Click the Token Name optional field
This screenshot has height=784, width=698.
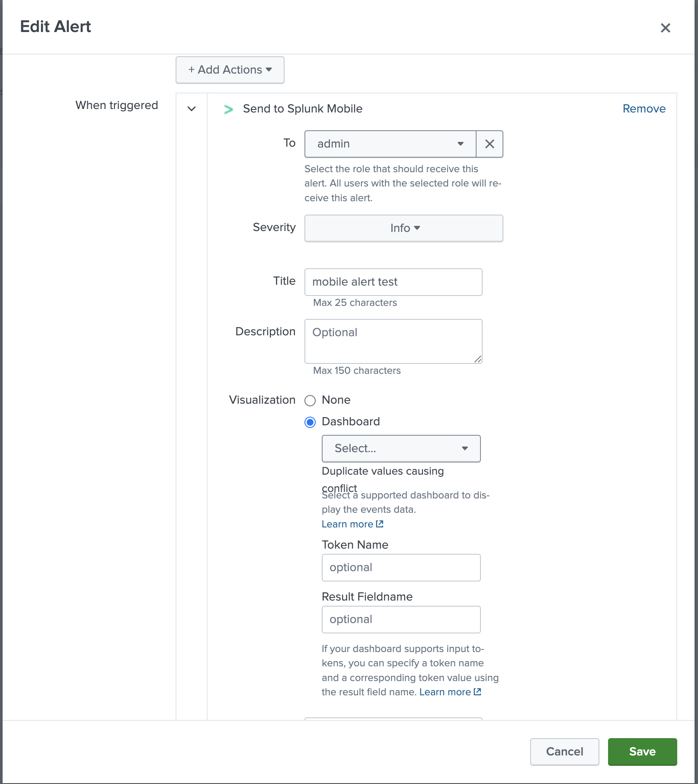[x=401, y=567]
